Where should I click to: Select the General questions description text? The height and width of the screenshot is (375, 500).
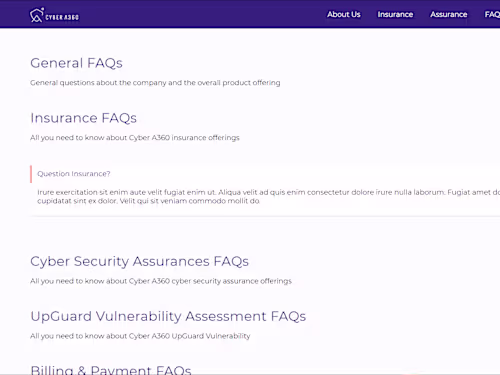[155, 83]
